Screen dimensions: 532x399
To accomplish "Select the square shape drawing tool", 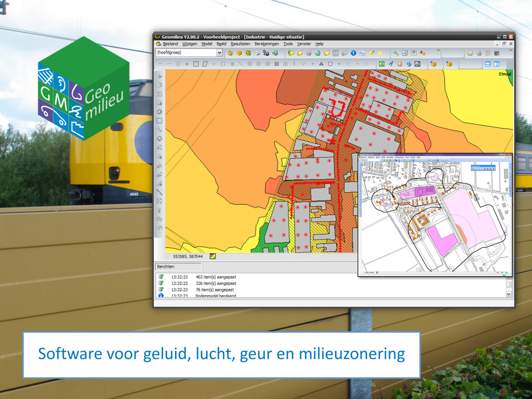I will point(196,64).
